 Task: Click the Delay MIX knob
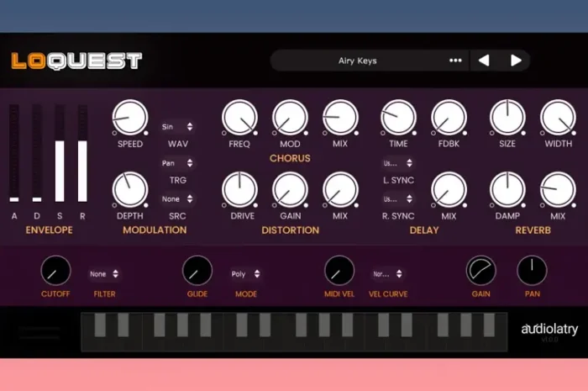pos(449,190)
